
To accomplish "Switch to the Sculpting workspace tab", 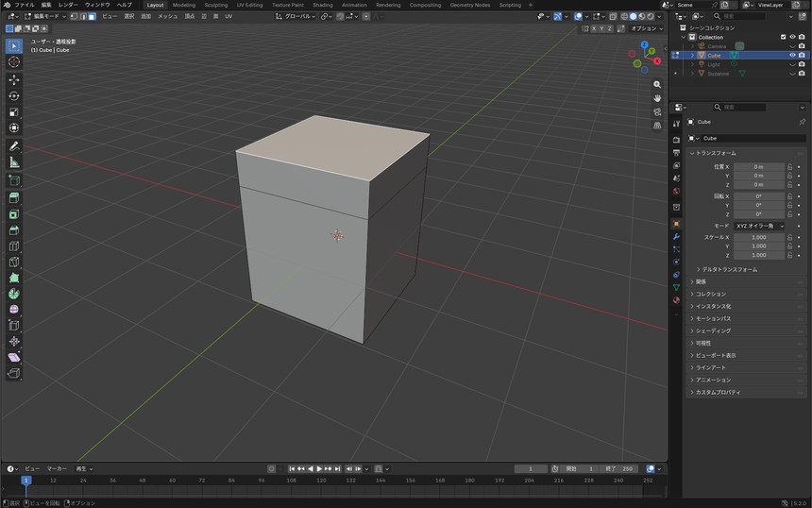I will [216, 5].
